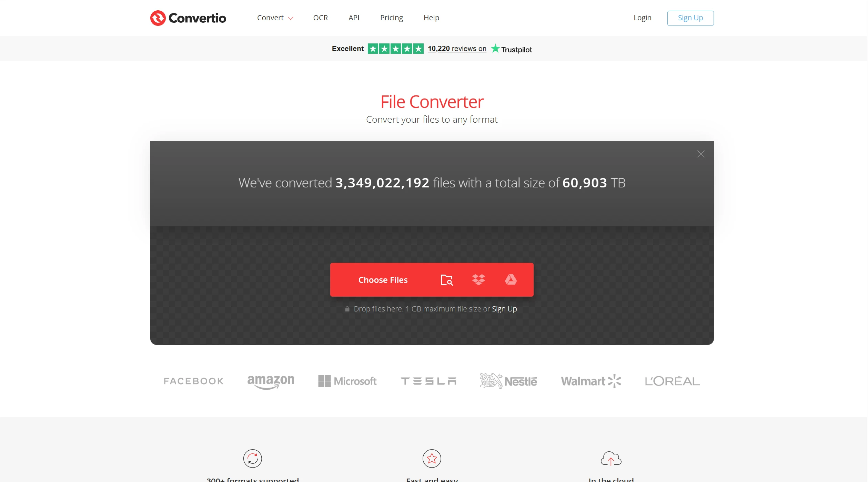
Task: Click the Tesla logo
Action: click(428, 381)
